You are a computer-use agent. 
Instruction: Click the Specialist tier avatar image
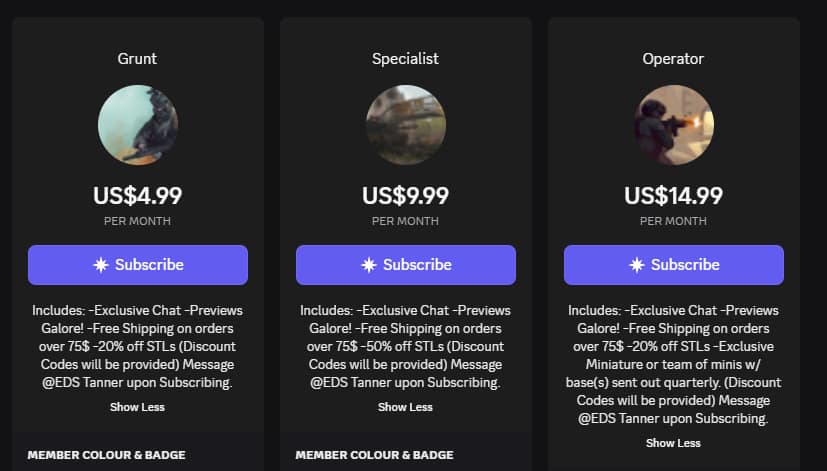406,125
